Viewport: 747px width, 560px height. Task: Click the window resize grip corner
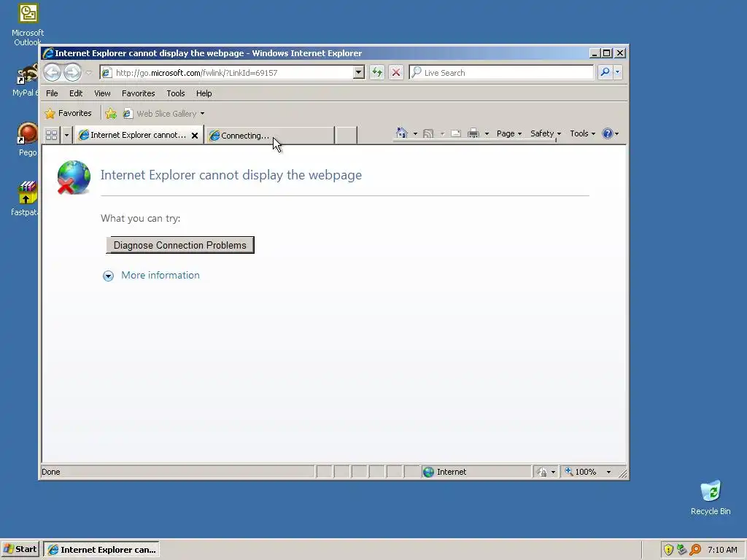[x=622, y=472]
